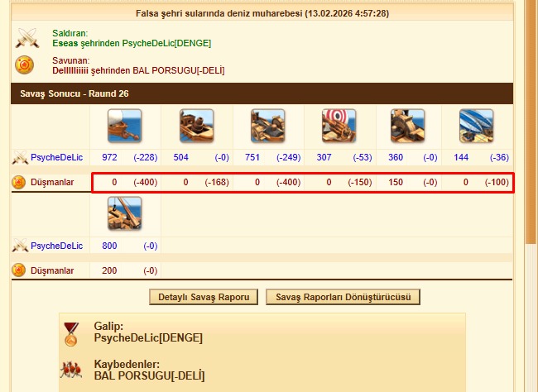The width and height of the screenshot is (538, 392).
Task: Click the winner medal icon beside Galip
Action: click(71, 334)
